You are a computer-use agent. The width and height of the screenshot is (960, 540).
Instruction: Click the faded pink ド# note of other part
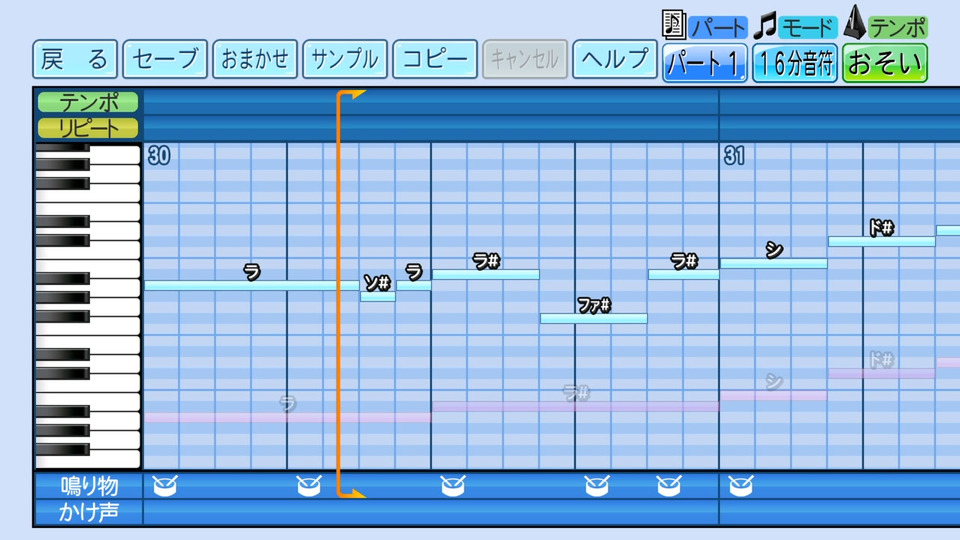[882, 373]
